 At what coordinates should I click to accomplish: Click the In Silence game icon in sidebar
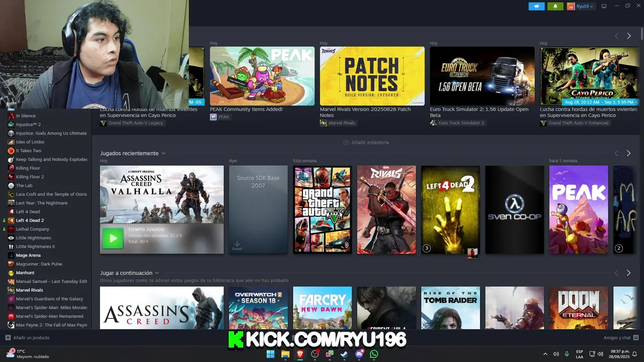tap(11, 116)
